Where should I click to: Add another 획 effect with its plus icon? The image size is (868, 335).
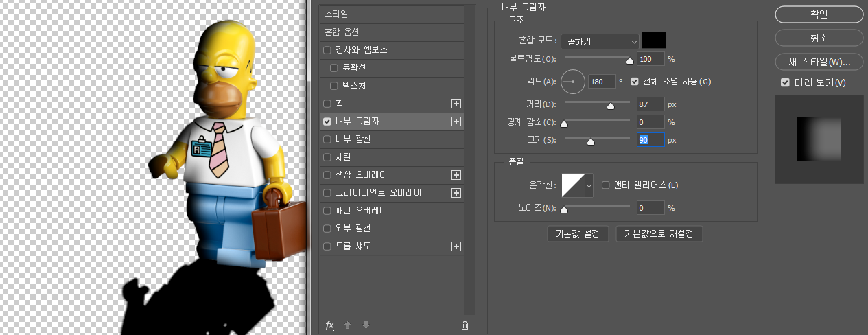click(x=456, y=104)
